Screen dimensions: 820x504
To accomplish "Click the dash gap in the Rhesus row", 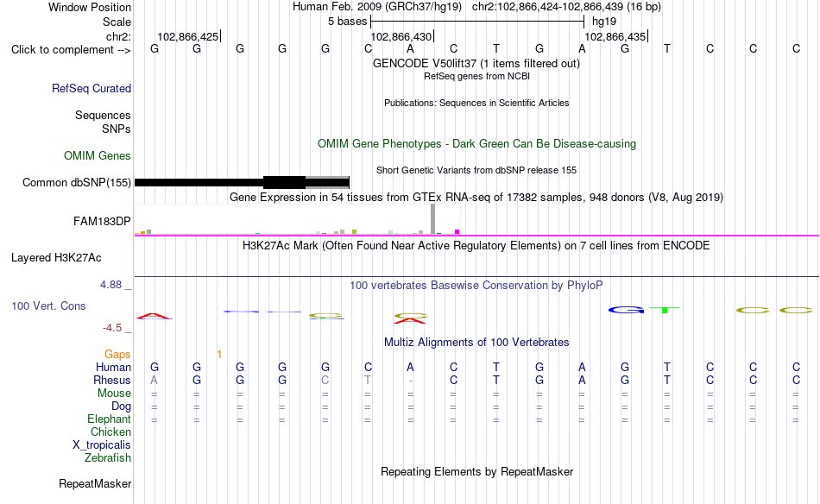I will click(411, 381).
